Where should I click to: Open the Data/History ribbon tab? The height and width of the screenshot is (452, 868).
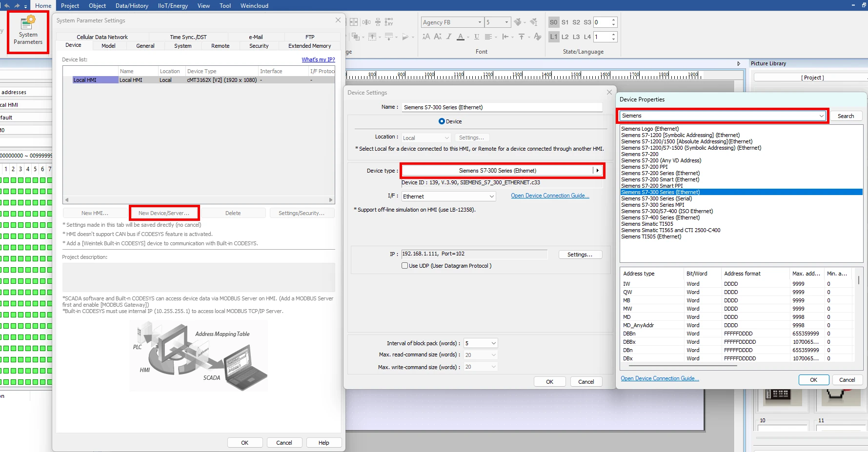pyautogui.click(x=132, y=6)
